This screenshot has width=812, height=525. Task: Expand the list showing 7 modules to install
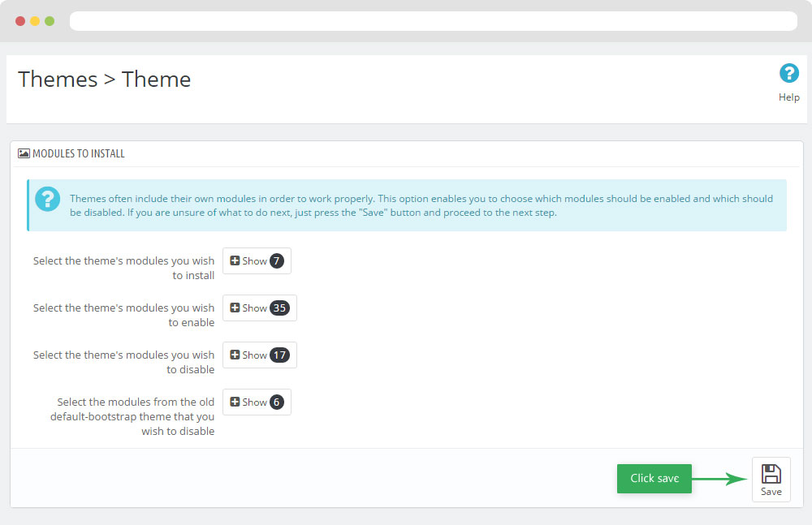[257, 261]
